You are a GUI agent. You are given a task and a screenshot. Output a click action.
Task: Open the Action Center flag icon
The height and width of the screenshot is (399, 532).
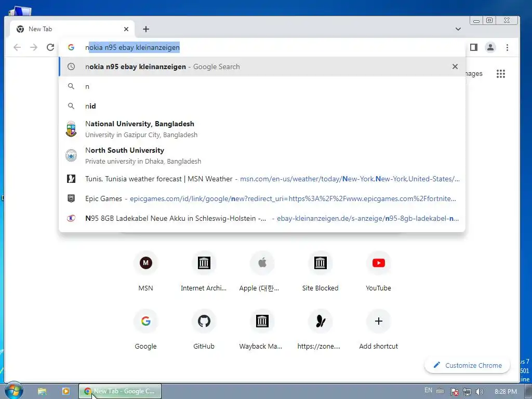point(454,392)
